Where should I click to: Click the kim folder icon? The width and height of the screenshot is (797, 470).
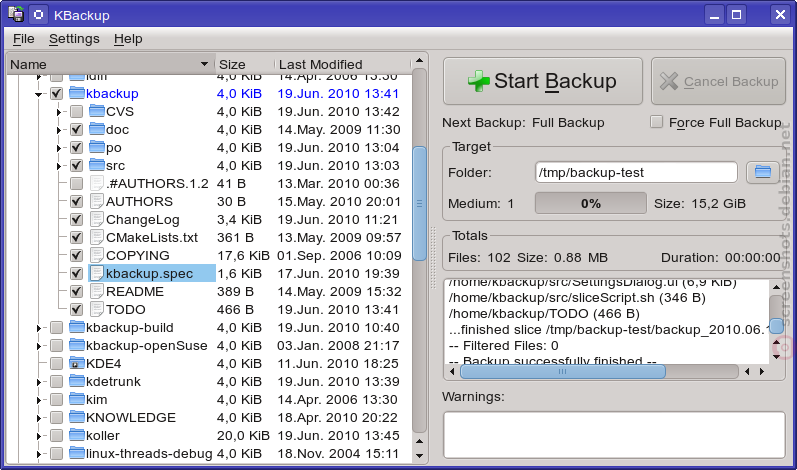click(77, 399)
